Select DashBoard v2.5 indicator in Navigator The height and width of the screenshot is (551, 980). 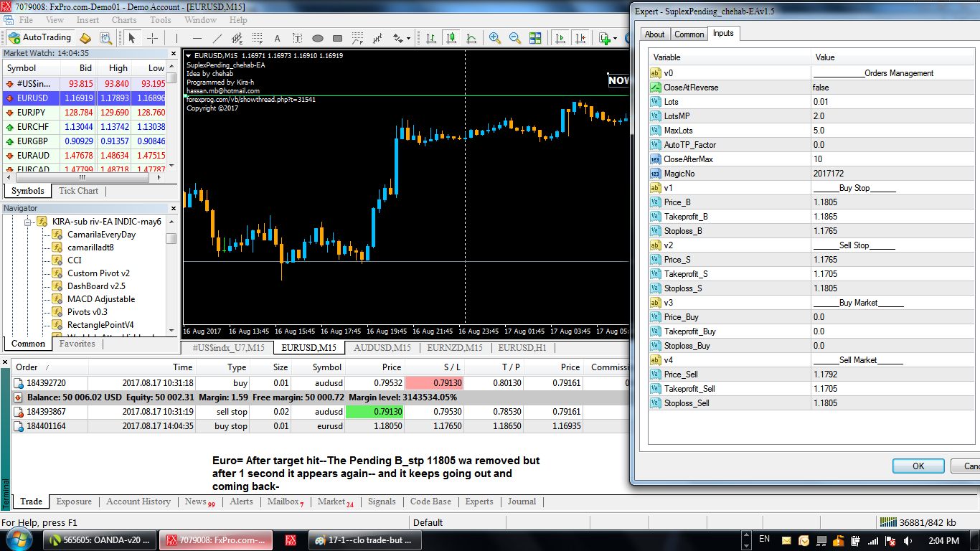tap(96, 286)
